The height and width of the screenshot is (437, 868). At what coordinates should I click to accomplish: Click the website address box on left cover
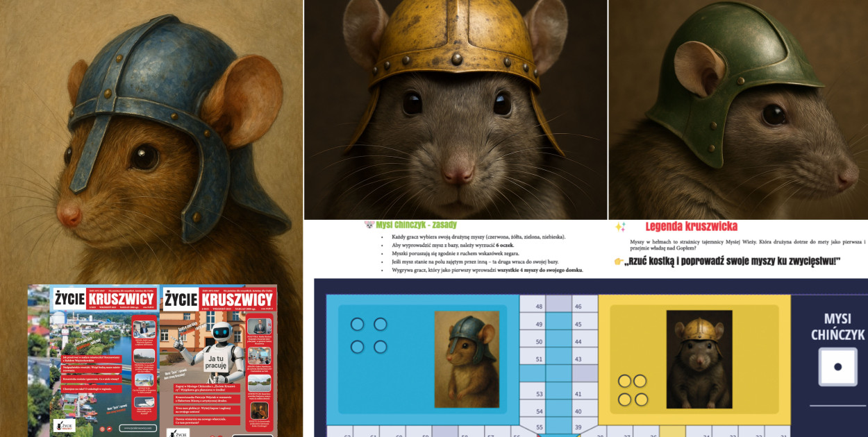pyautogui.click(x=137, y=428)
